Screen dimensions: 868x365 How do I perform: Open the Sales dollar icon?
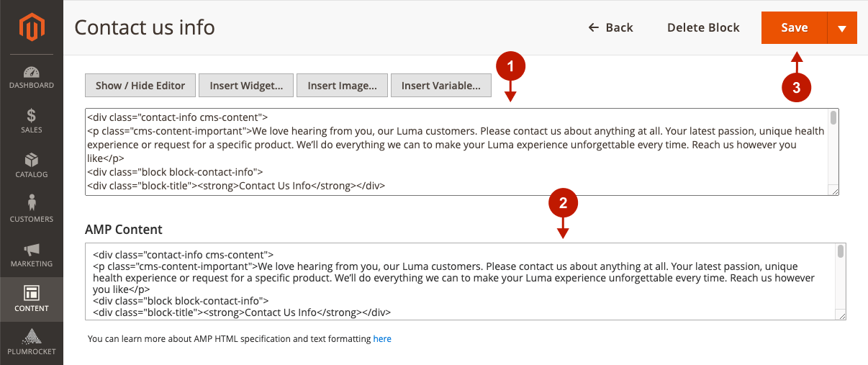(31, 116)
